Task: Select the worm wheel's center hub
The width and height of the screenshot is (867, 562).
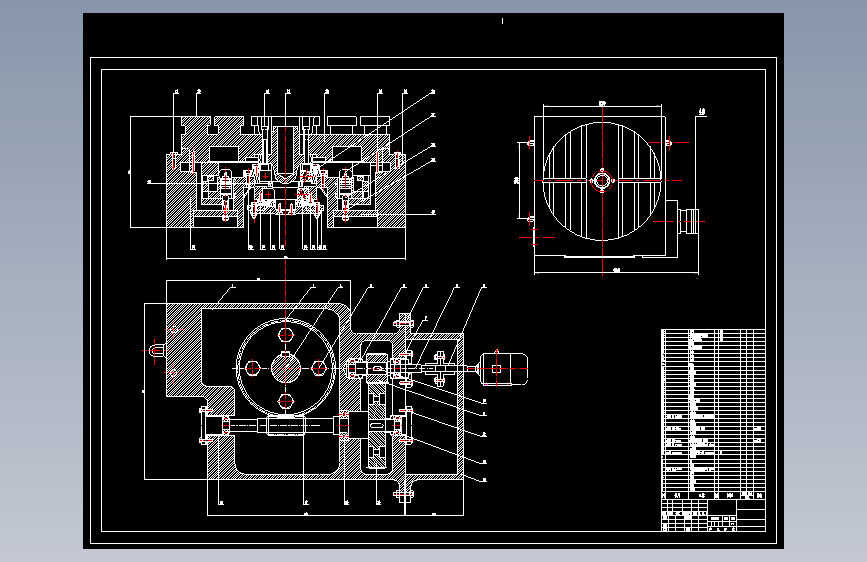Action: pyautogui.click(x=286, y=368)
